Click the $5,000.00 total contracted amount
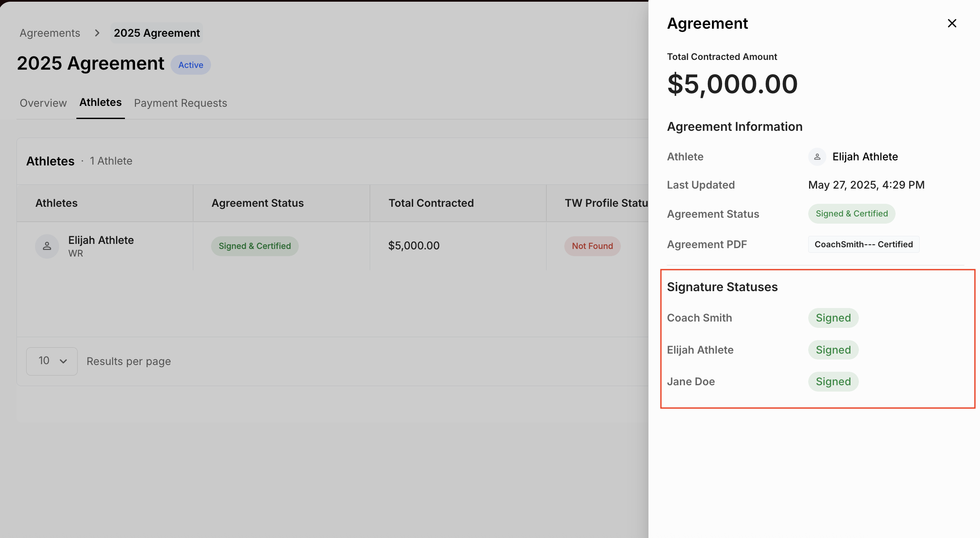980x538 pixels. coord(732,84)
